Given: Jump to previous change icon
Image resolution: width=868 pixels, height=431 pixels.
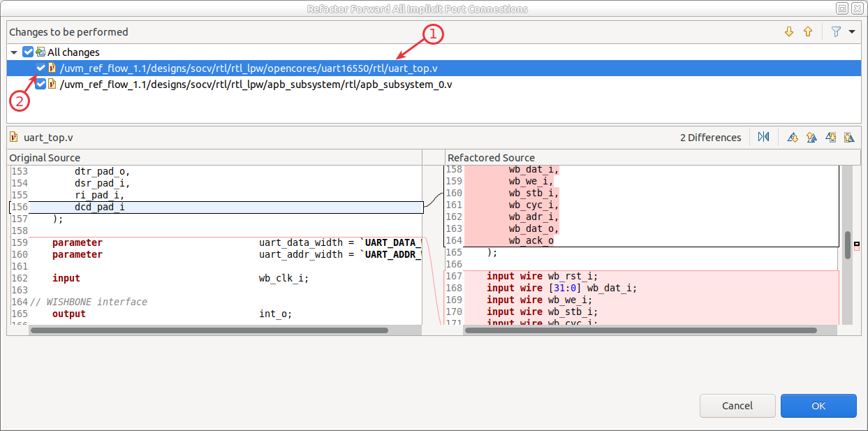Looking at the screenshot, I should tap(849, 137).
